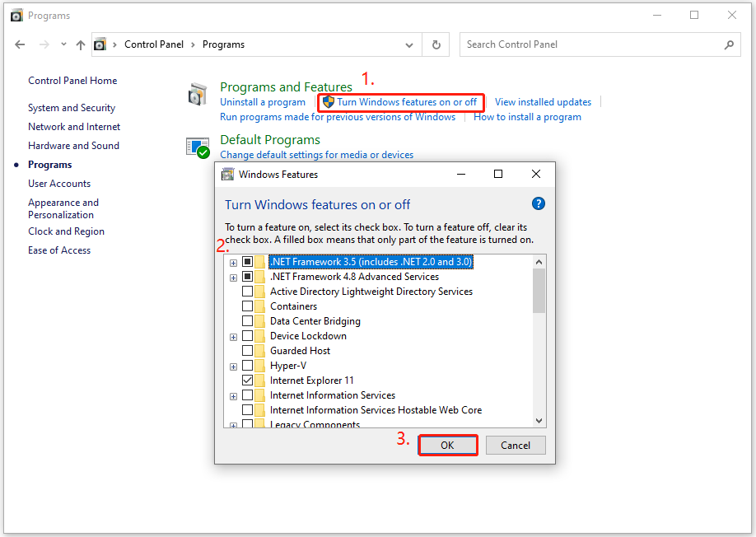756x537 pixels.
Task: Uncheck Internet Explorer 11 checkbox
Action: [x=247, y=381]
